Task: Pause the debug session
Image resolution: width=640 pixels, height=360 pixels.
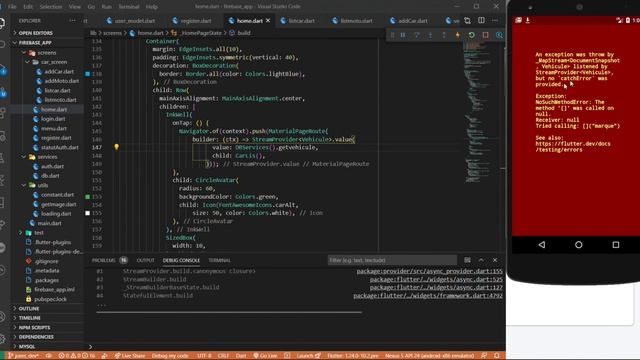Action: pyautogui.click(x=403, y=35)
